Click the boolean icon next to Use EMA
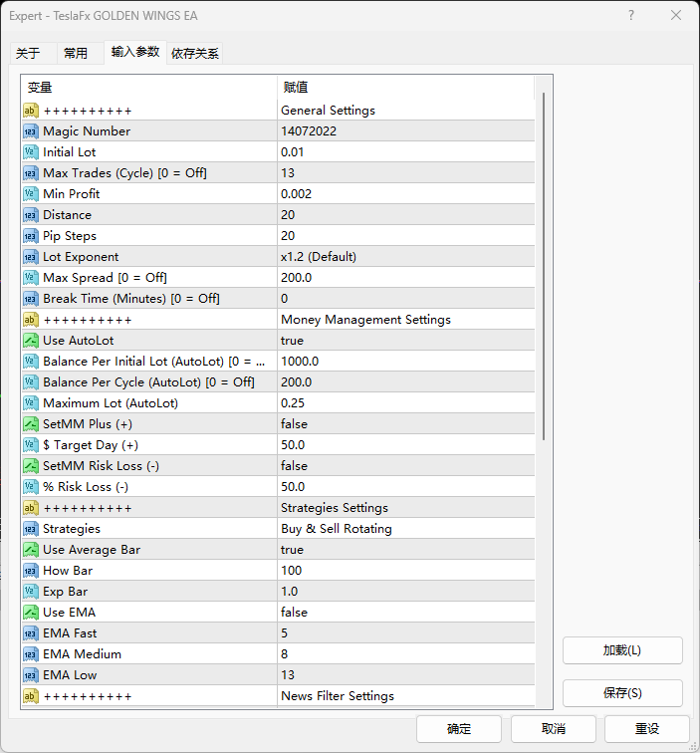The width and height of the screenshot is (700, 753). [30, 613]
